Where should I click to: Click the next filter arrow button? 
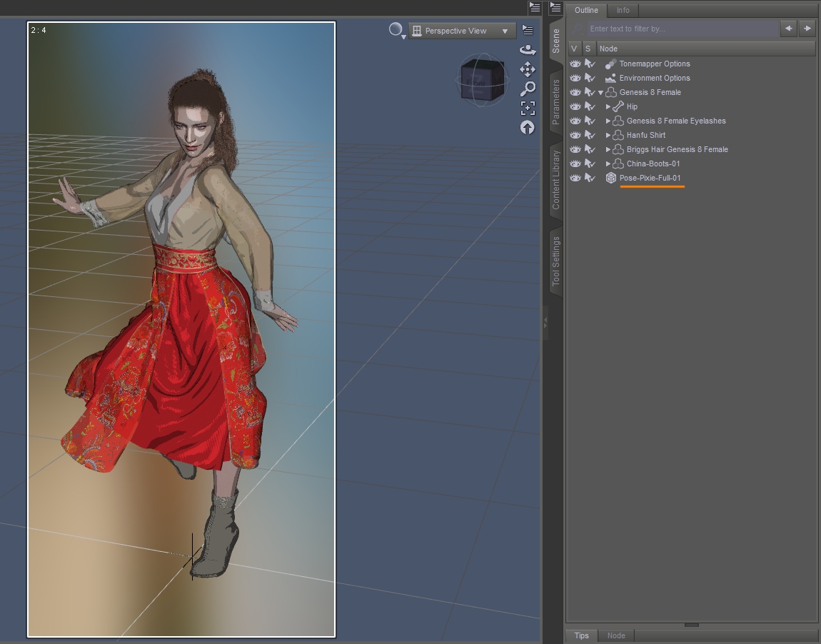click(807, 29)
